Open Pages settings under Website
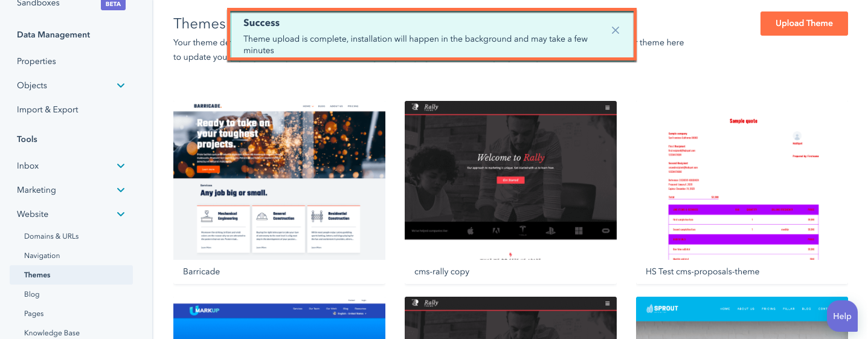The image size is (868, 339). 34,314
